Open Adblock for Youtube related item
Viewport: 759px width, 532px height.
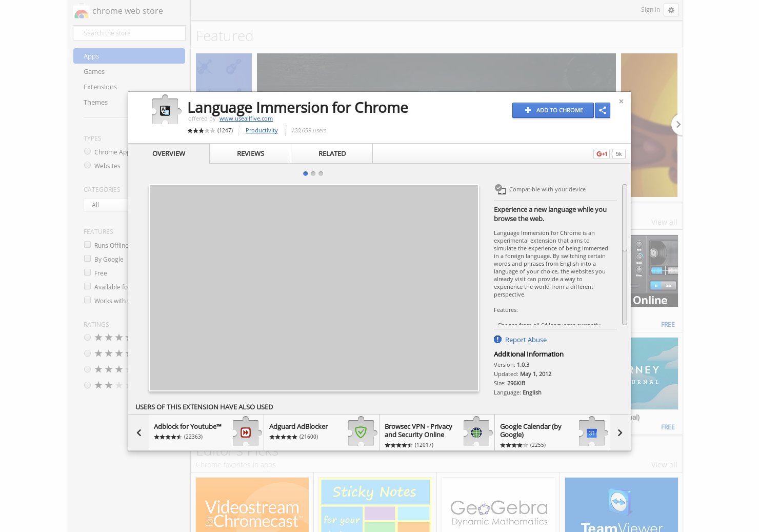coord(206,432)
